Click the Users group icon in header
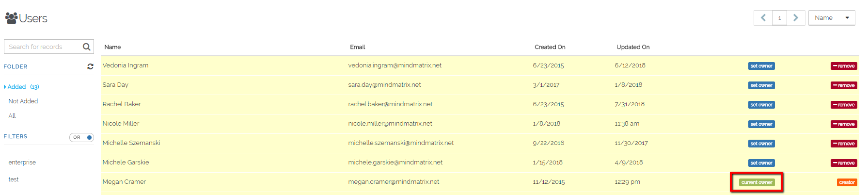 click(x=11, y=18)
